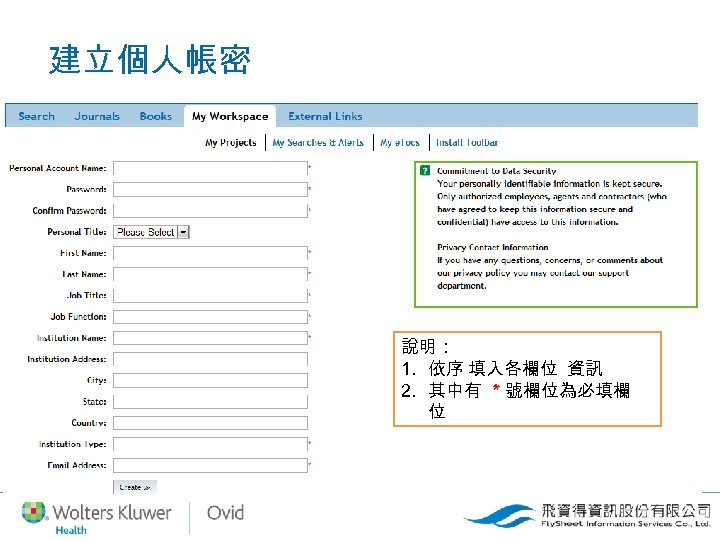Open the Personal Title dropdown
Image resolution: width=720 pixels, height=540 pixels.
[152, 232]
